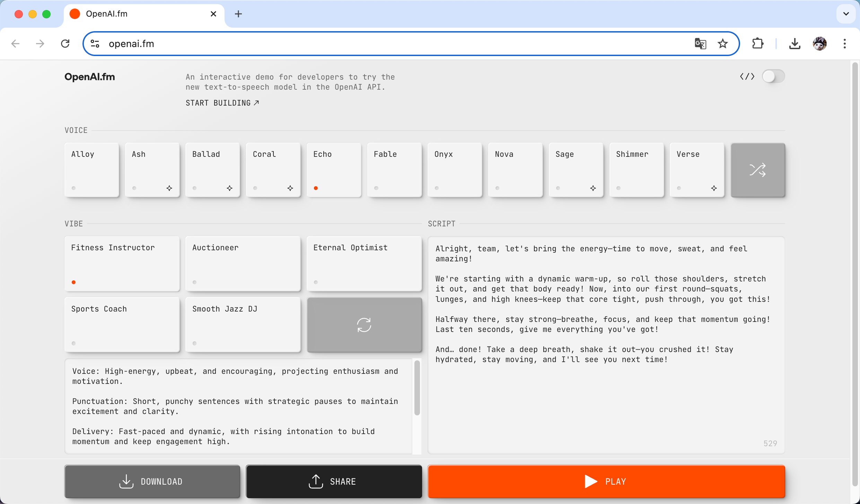Shuffle to a random voice

(x=758, y=170)
